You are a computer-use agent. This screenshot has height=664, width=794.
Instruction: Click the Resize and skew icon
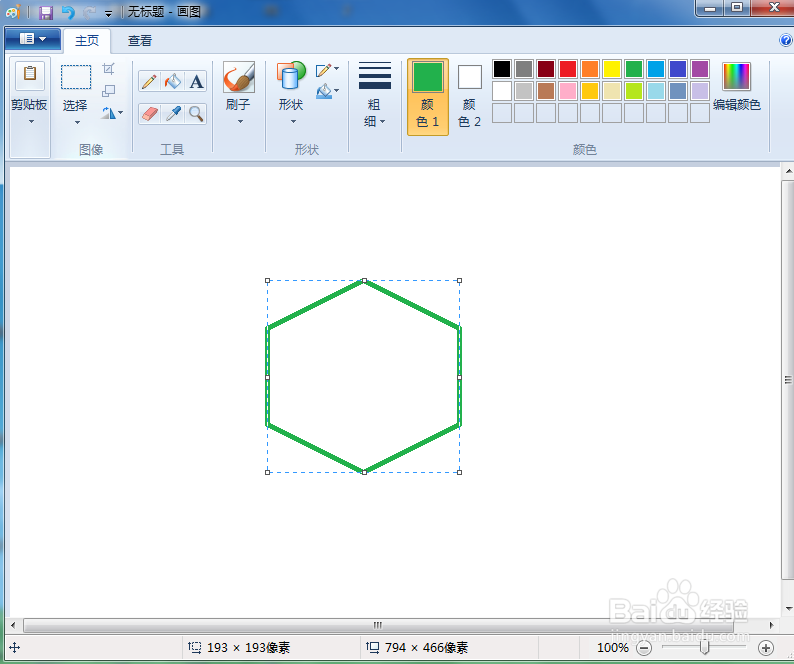[108, 91]
